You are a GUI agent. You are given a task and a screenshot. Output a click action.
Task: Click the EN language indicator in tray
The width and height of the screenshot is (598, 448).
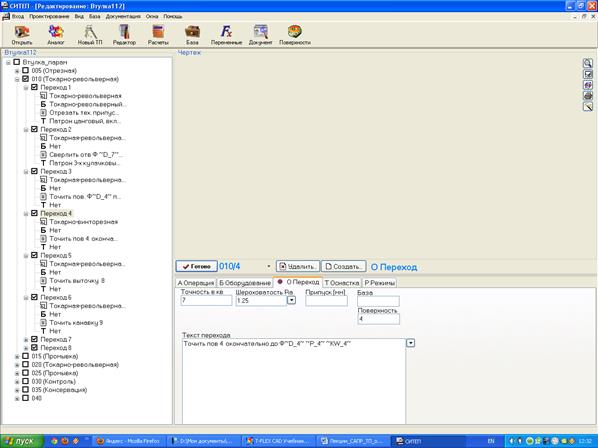491,441
